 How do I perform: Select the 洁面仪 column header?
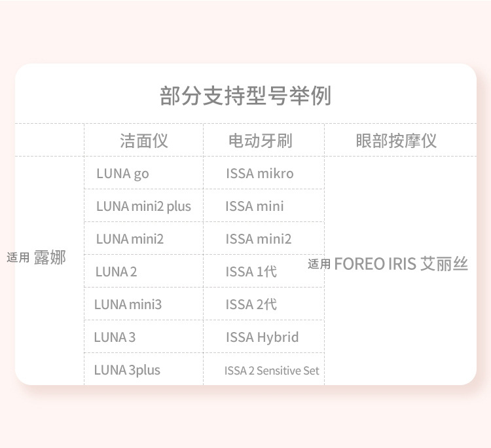(143, 140)
